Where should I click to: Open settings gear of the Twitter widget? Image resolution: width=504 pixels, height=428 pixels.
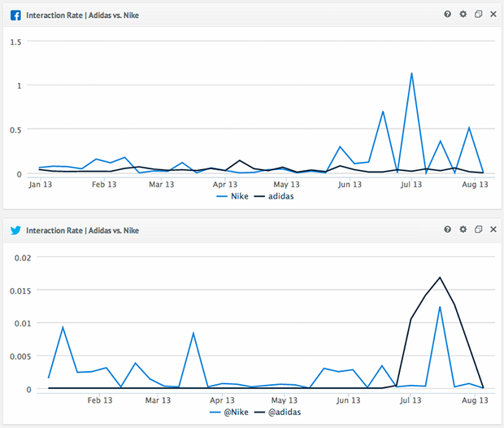point(463,229)
